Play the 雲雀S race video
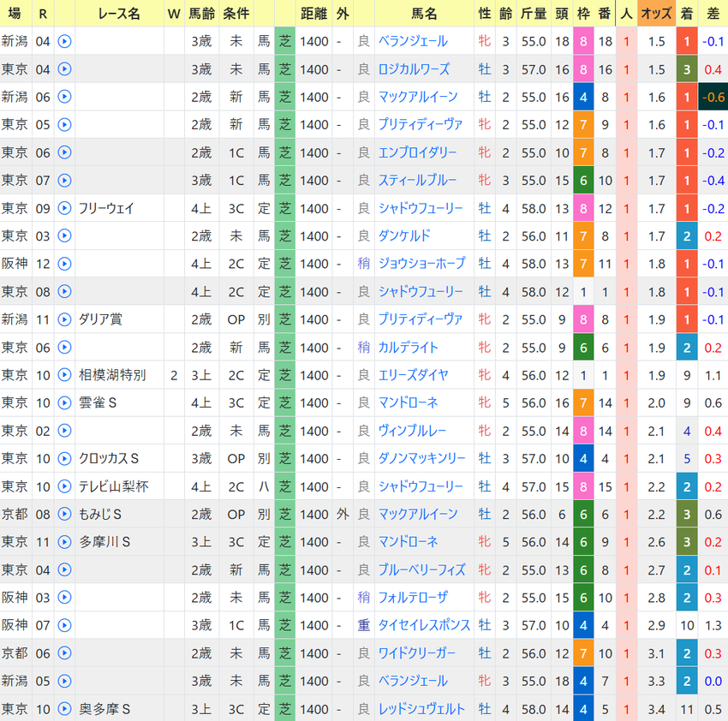728x721 pixels. (64, 403)
